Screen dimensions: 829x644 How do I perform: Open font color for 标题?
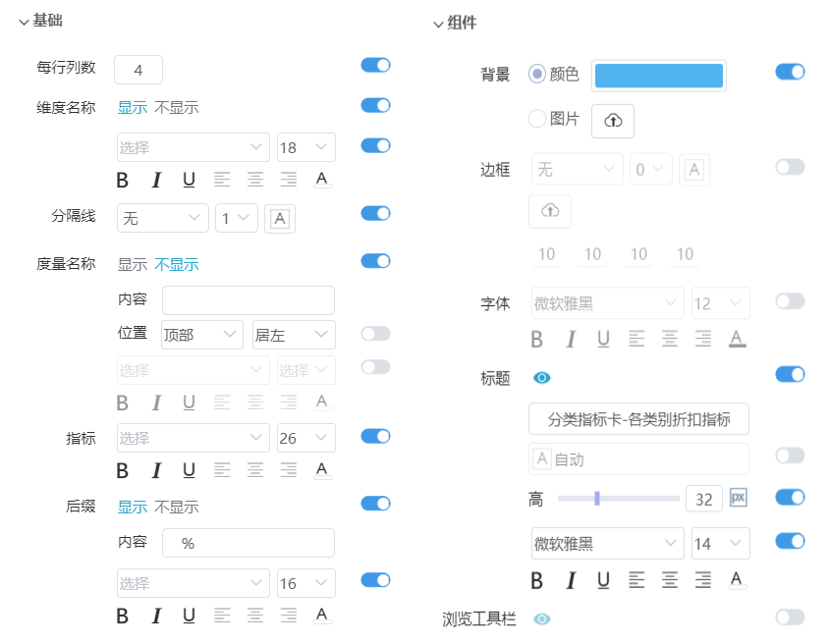(x=737, y=580)
